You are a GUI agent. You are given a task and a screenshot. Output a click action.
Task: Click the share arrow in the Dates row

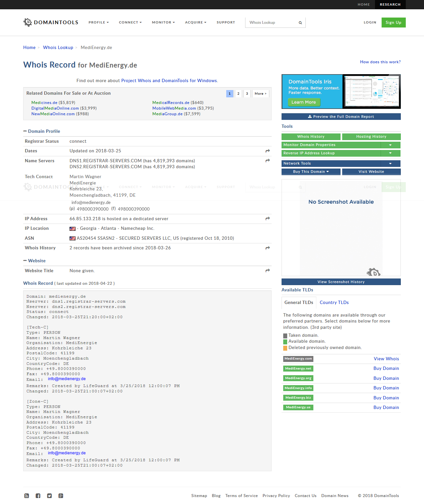[268, 151]
